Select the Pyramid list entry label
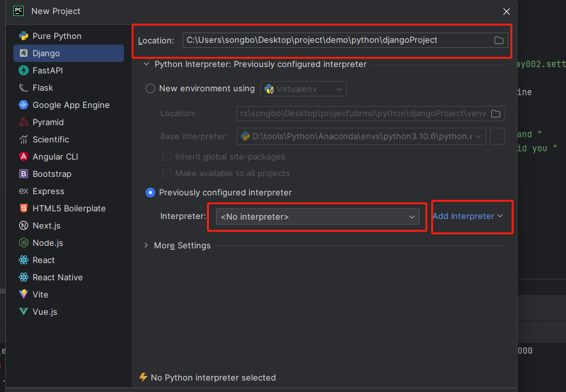566x392 pixels. pyautogui.click(x=48, y=122)
